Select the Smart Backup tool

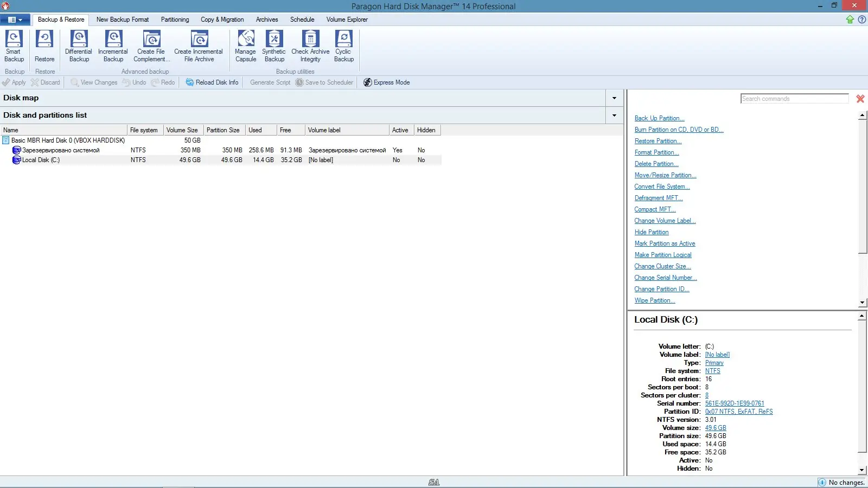[x=13, y=46]
